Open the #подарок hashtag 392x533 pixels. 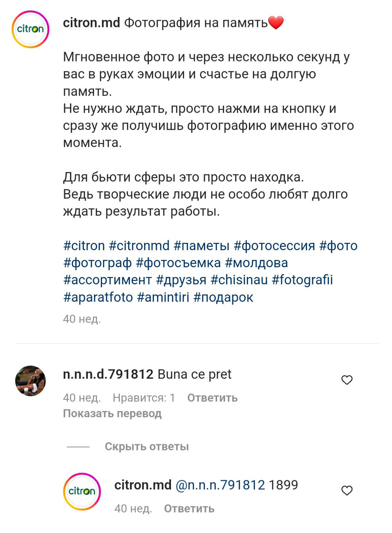pos(223,297)
